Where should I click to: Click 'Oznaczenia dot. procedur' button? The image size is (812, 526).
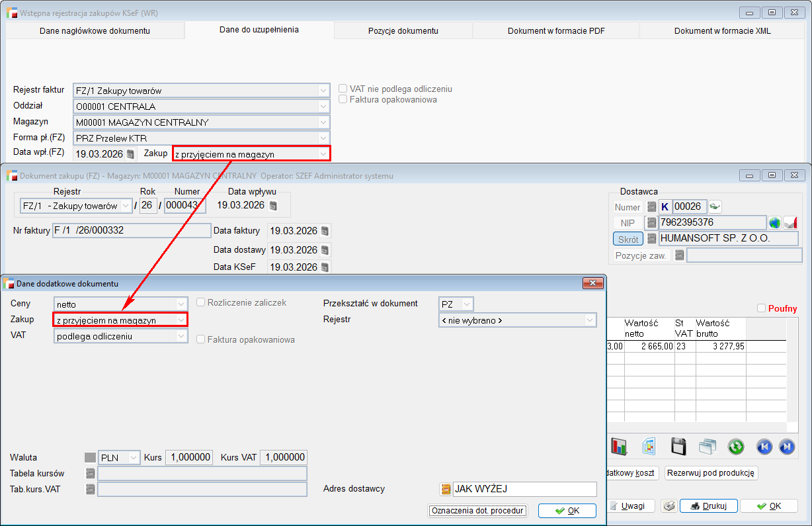click(x=477, y=511)
